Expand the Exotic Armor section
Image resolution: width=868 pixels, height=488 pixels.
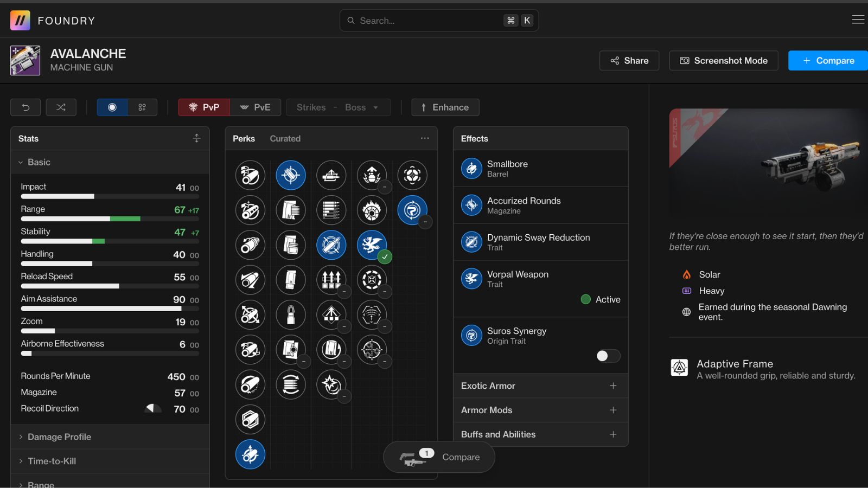(613, 386)
